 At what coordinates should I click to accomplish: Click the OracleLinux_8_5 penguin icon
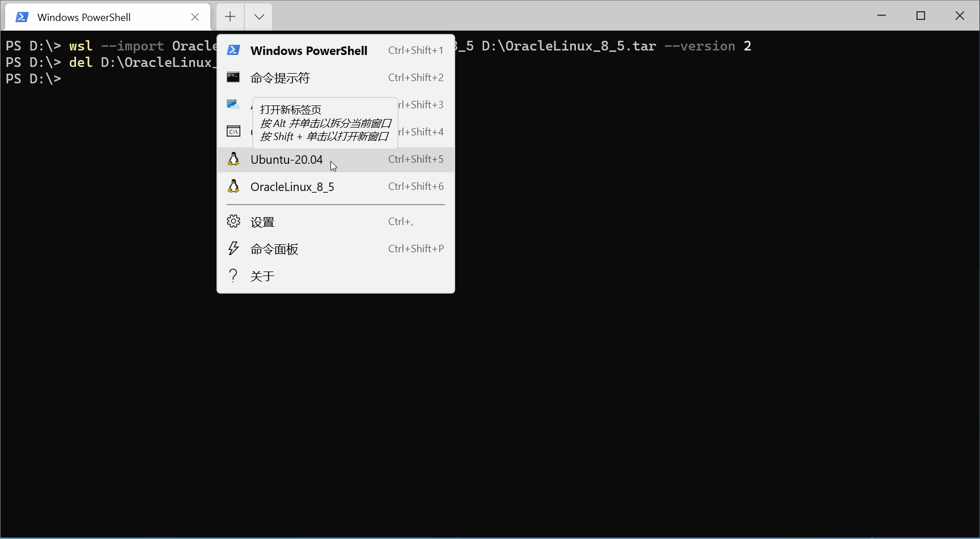pos(234,186)
